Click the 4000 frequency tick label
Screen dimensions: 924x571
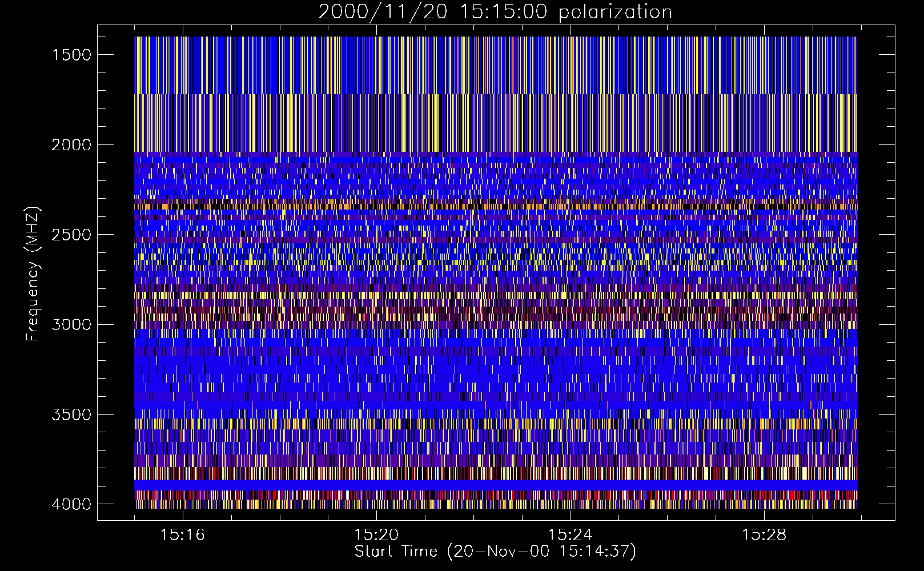[x=71, y=504]
